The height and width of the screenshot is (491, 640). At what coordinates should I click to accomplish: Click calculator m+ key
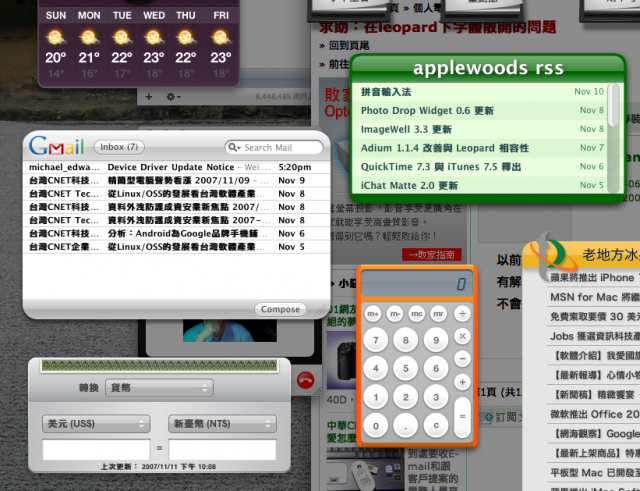click(373, 313)
